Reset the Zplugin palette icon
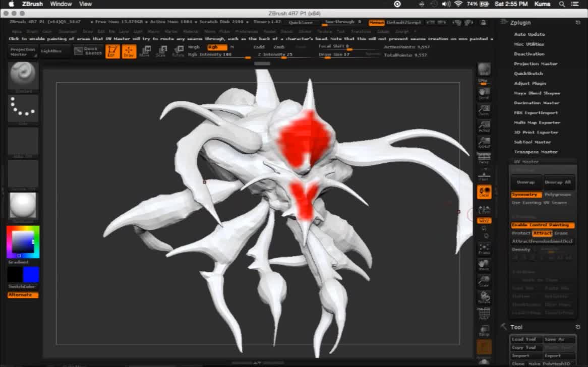Image resolution: width=588 pixels, height=367 pixels. coord(578,23)
